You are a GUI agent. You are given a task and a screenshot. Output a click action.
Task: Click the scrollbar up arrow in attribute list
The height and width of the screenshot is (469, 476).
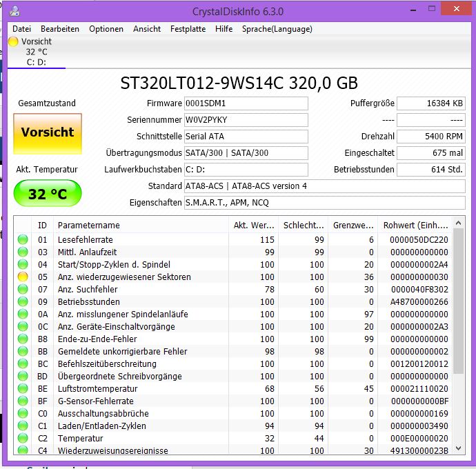click(x=458, y=223)
